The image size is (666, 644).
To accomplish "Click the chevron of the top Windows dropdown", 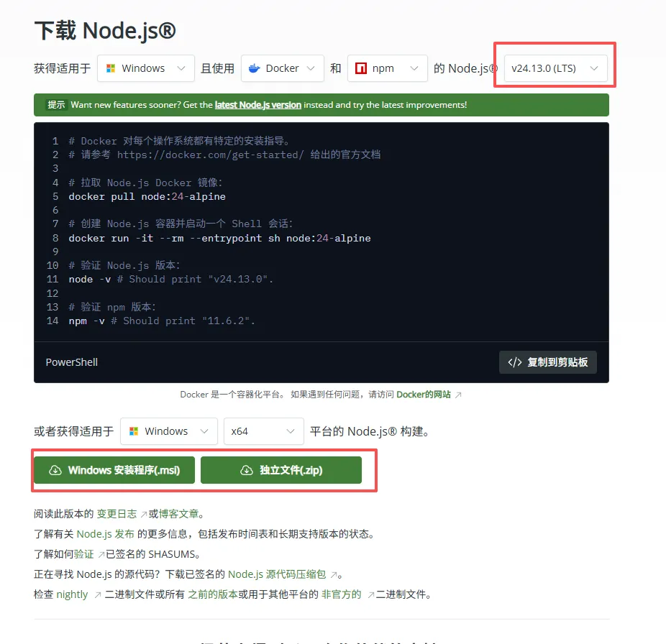I will 181,68.
